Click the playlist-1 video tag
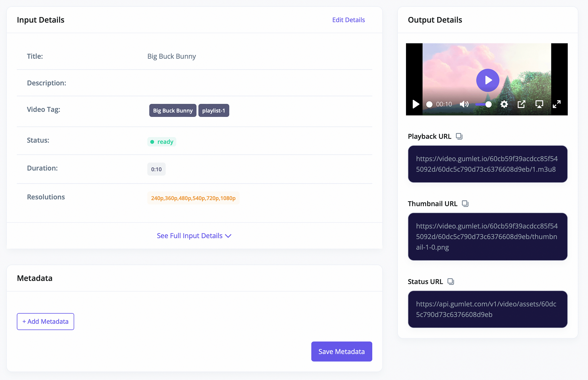This screenshot has width=588, height=380. 214,110
